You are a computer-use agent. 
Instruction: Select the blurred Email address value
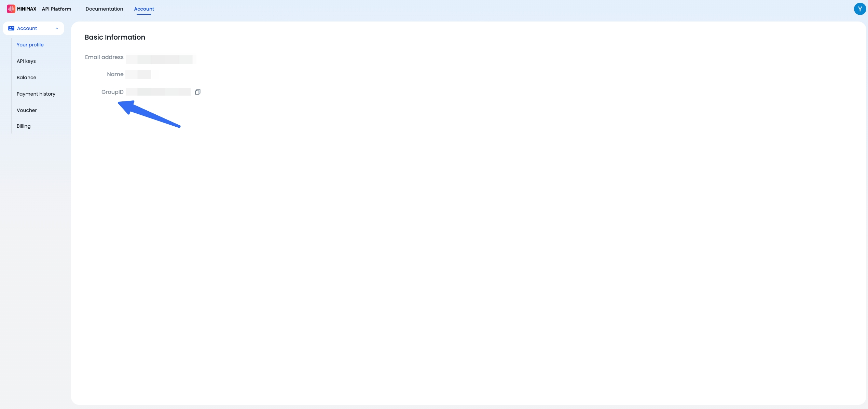point(161,59)
